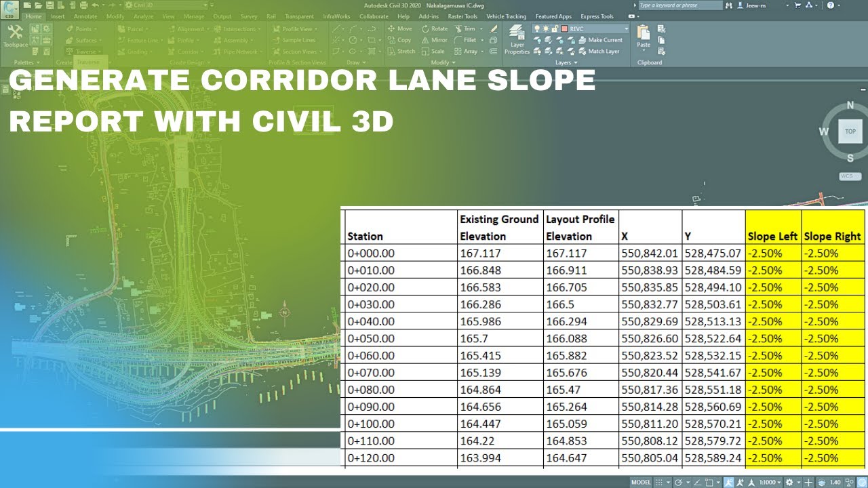Toggle object snap in status bar

(x=709, y=483)
